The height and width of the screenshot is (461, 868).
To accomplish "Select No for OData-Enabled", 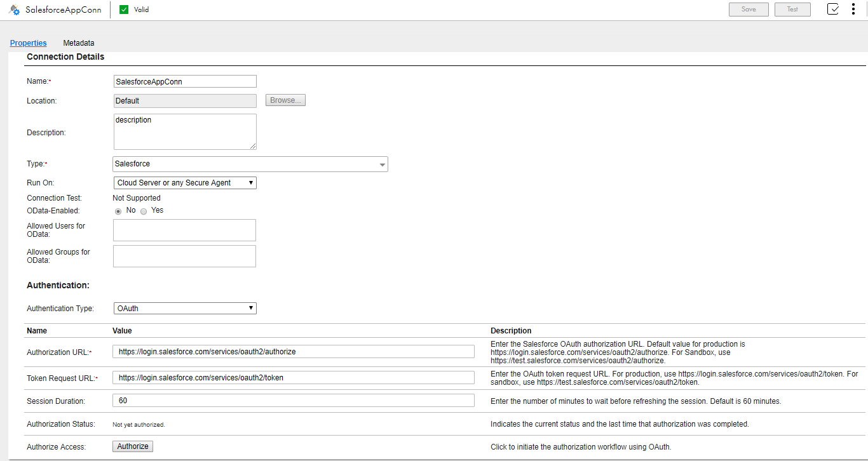I will 118,211.
